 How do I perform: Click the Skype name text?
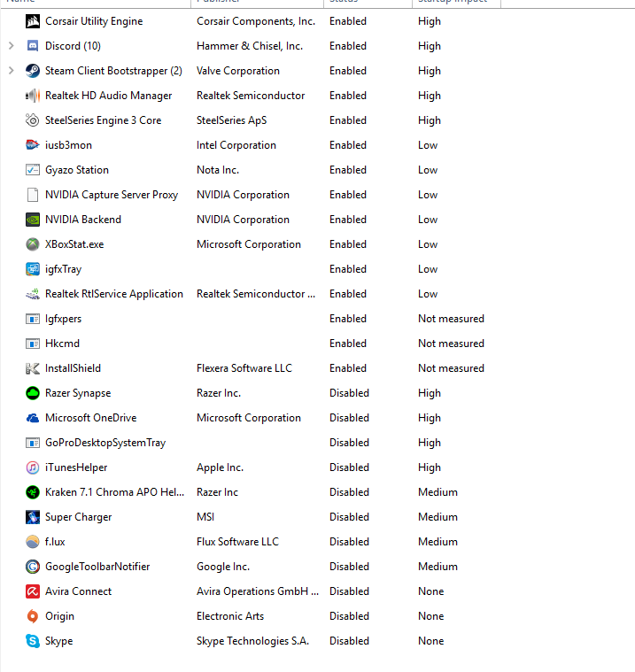59,641
